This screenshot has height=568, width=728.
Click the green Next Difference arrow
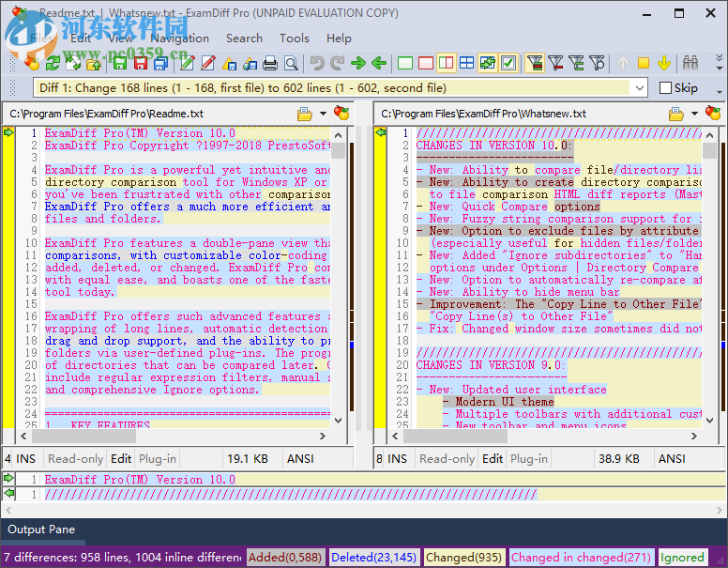[x=358, y=63]
